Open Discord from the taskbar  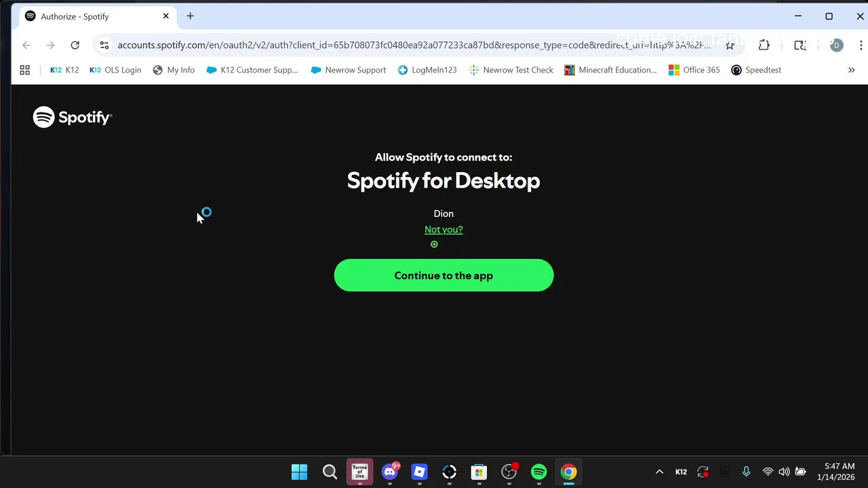click(390, 472)
